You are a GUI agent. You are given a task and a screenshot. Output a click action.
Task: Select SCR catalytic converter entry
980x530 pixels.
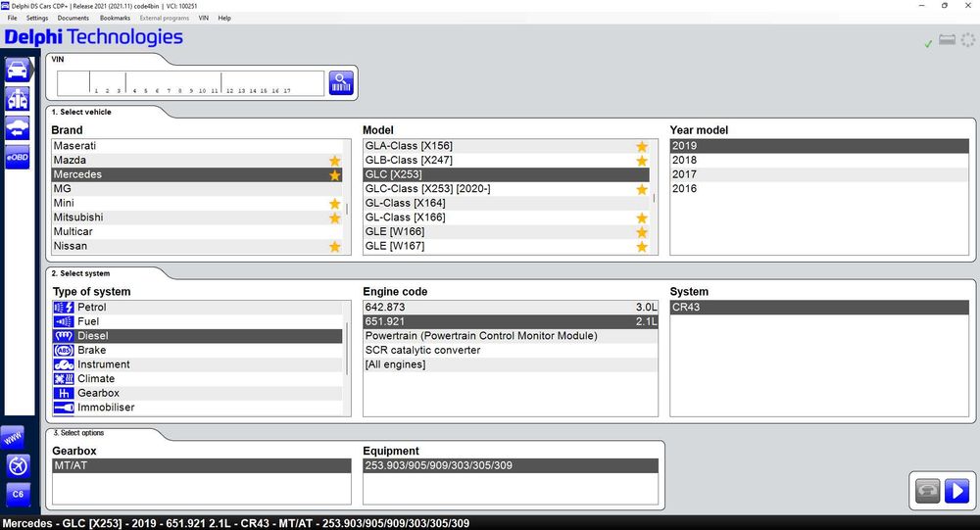click(x=511, y=350)
